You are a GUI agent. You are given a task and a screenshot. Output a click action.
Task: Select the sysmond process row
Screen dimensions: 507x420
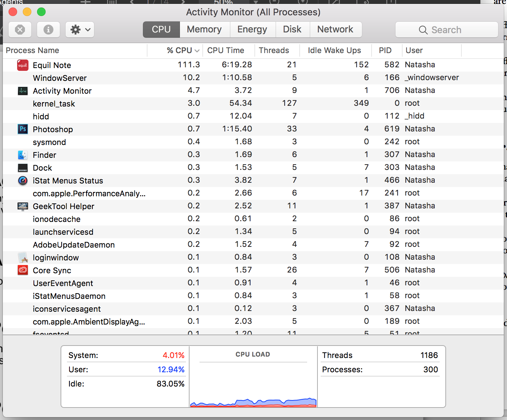(253, 142)
